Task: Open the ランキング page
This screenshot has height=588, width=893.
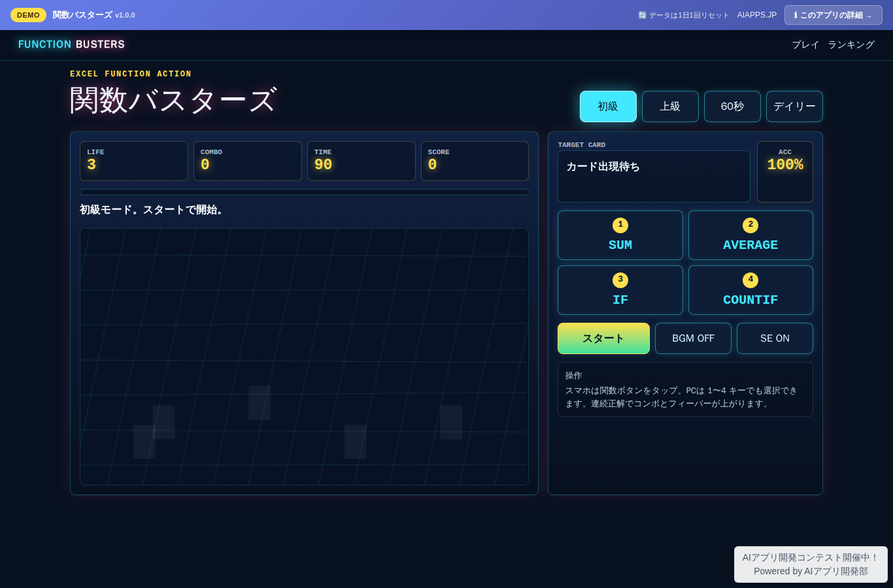Action: 851,44
